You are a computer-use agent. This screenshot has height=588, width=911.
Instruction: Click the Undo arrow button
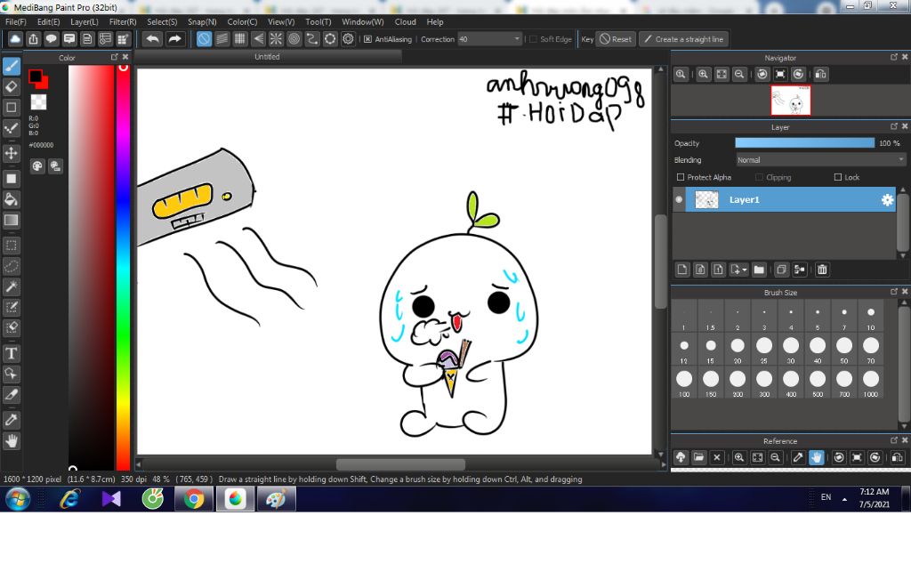coord(153,39)
